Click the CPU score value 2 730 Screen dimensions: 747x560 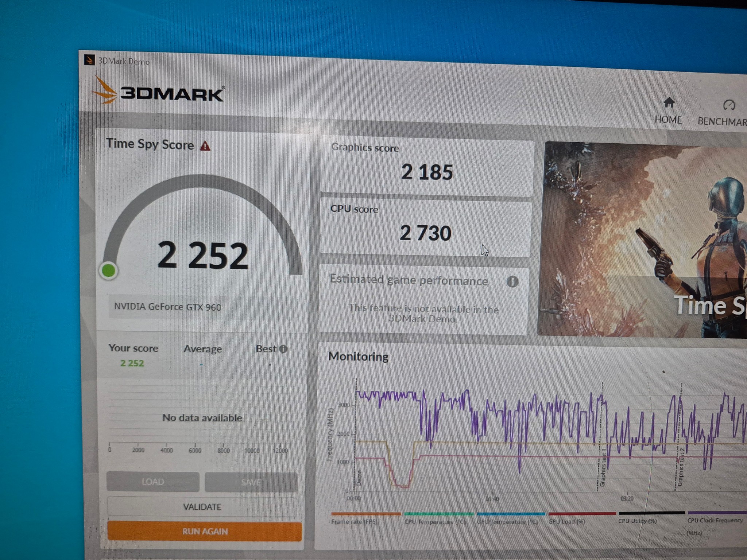click(x=426, y=233)
